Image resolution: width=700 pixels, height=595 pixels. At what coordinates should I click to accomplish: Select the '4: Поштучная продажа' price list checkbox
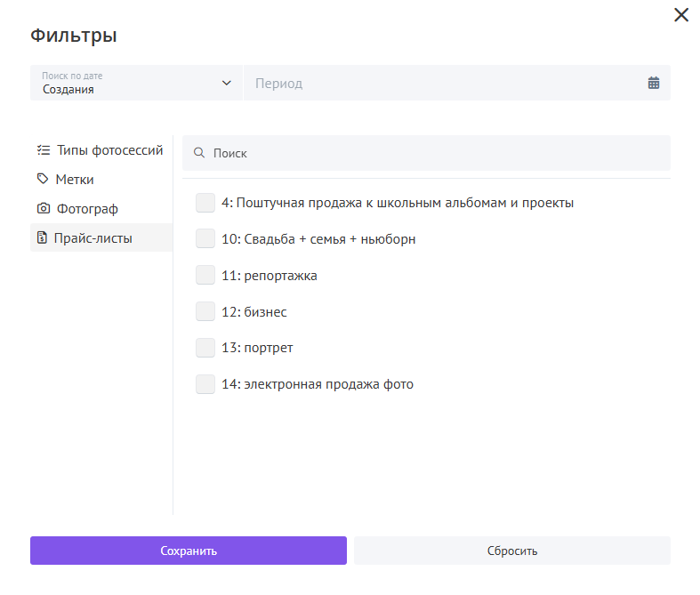pos(205,203)
